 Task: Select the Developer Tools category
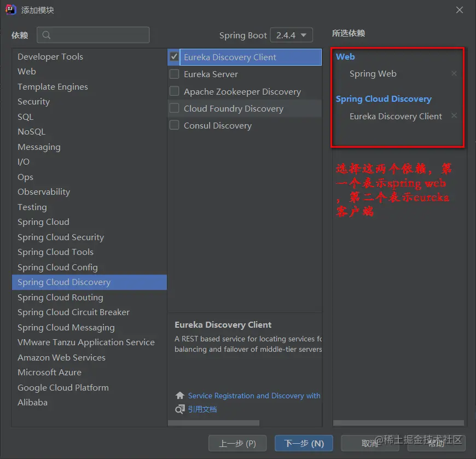click(89, 56)
